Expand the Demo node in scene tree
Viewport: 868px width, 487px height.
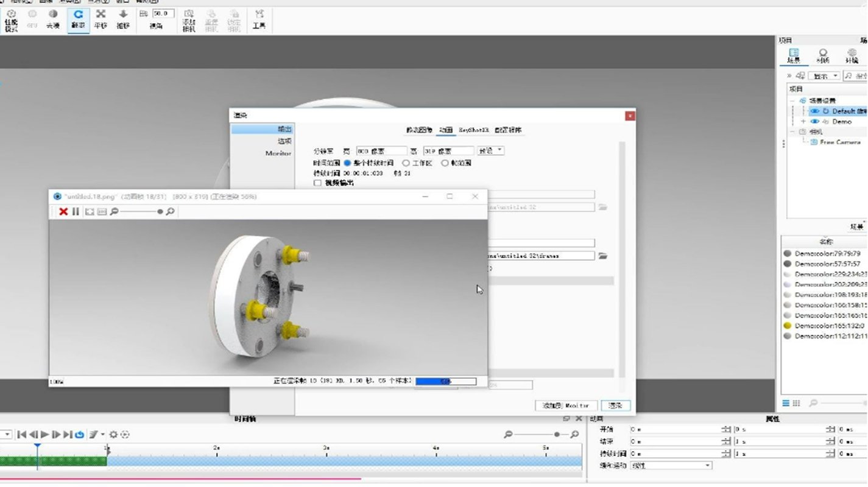[803, 122]
